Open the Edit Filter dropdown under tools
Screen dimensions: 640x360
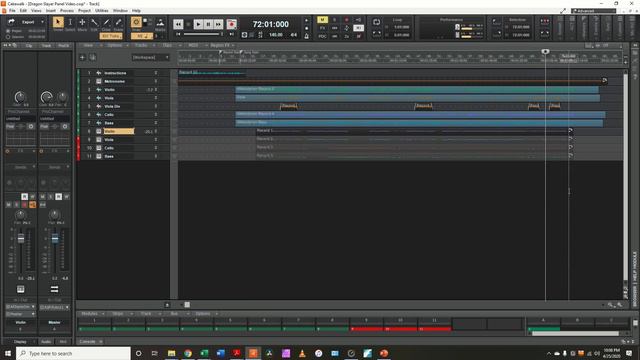click(x=111, y=36)
